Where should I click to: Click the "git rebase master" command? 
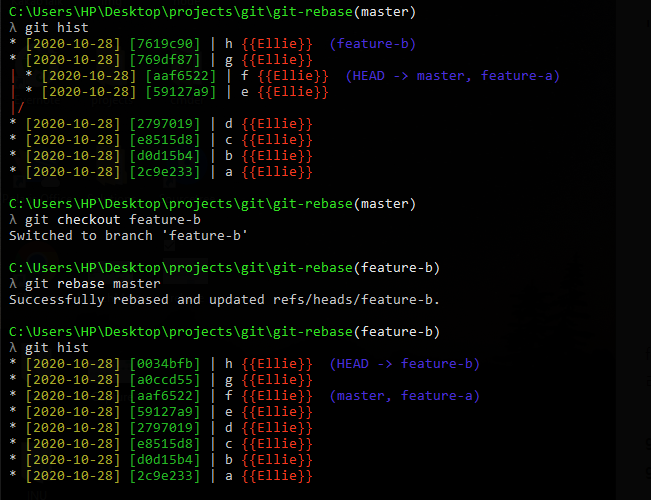point(93,284)
